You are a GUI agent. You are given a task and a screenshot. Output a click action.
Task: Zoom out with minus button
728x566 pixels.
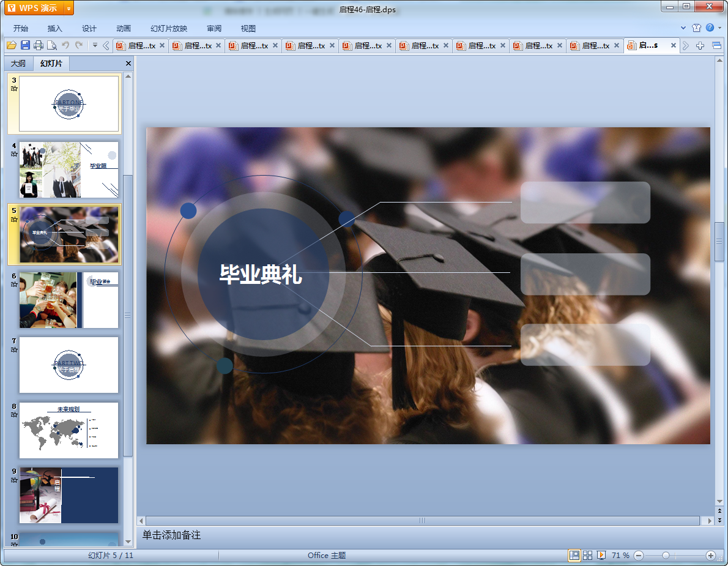point(639,556)
